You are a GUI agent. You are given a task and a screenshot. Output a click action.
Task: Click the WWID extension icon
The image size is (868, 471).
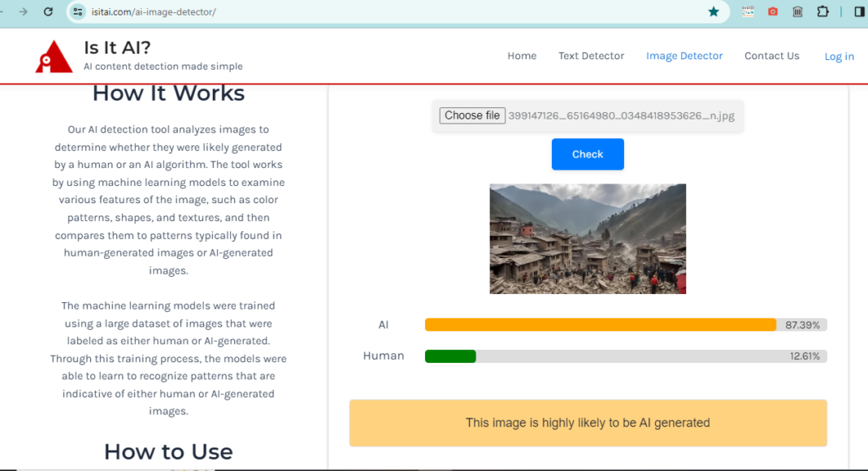(747, 11)
